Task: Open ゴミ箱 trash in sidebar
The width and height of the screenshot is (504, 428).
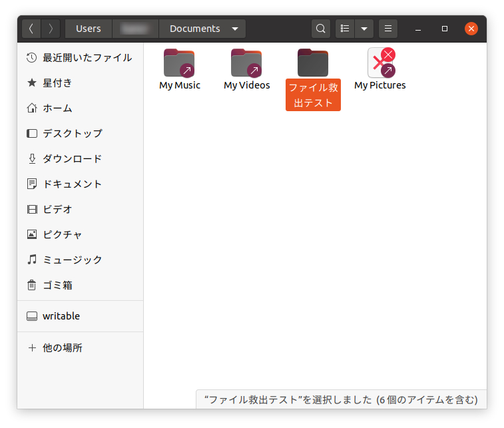Action: [80, 285]
